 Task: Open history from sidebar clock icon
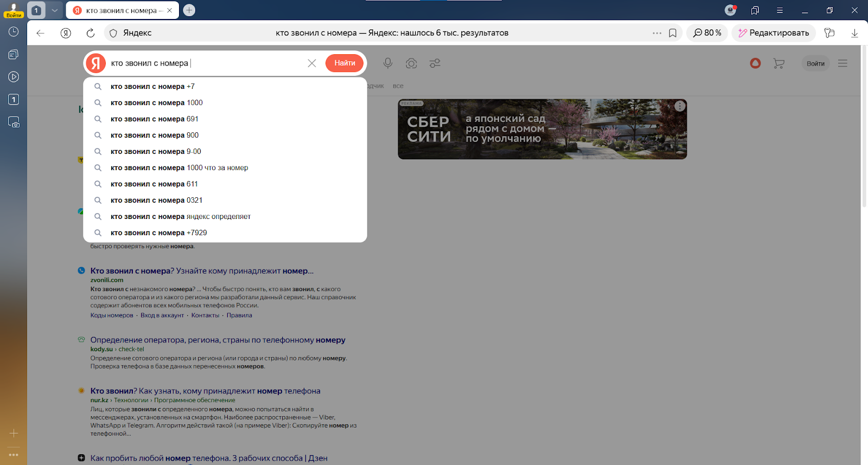coord(14,32)
